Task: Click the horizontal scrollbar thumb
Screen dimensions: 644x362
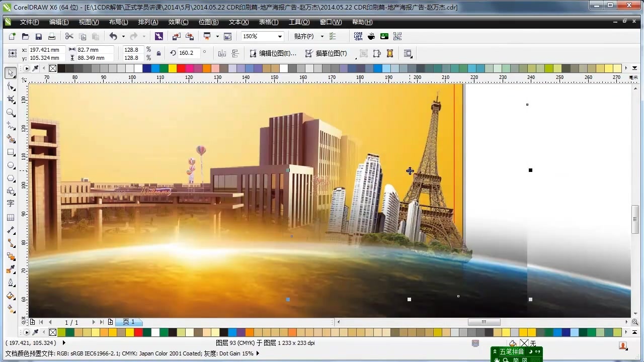Action: tap(484, 322)
